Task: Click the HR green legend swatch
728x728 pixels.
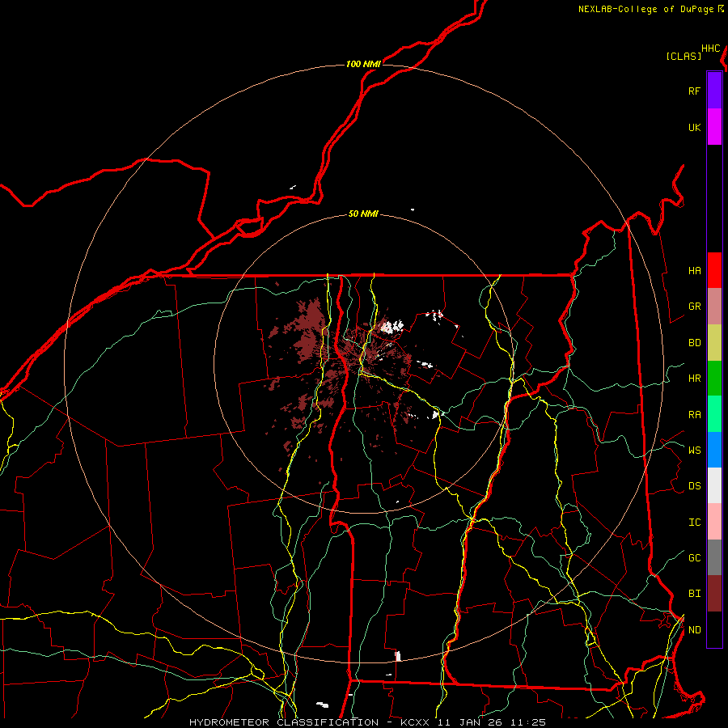Action: coord(714,379)
